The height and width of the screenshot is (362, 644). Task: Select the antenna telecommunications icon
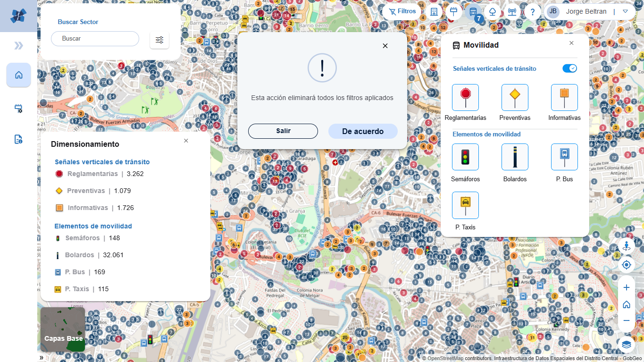tap(512, 12)
